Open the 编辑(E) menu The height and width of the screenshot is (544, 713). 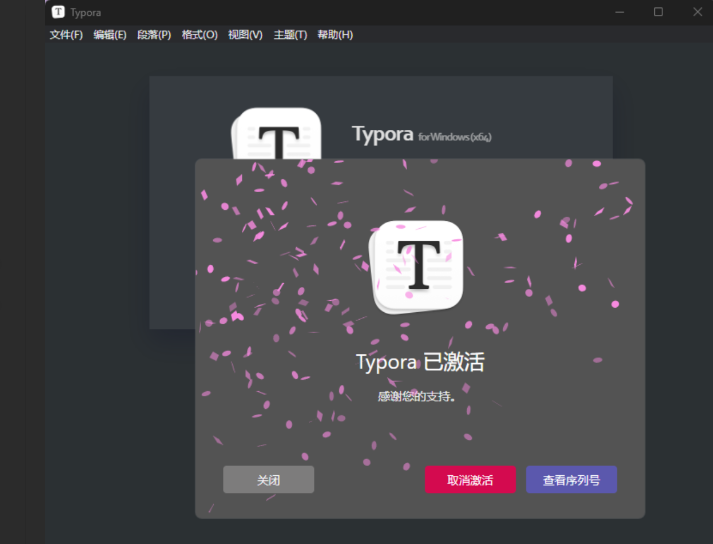click(x=110, y=35)
